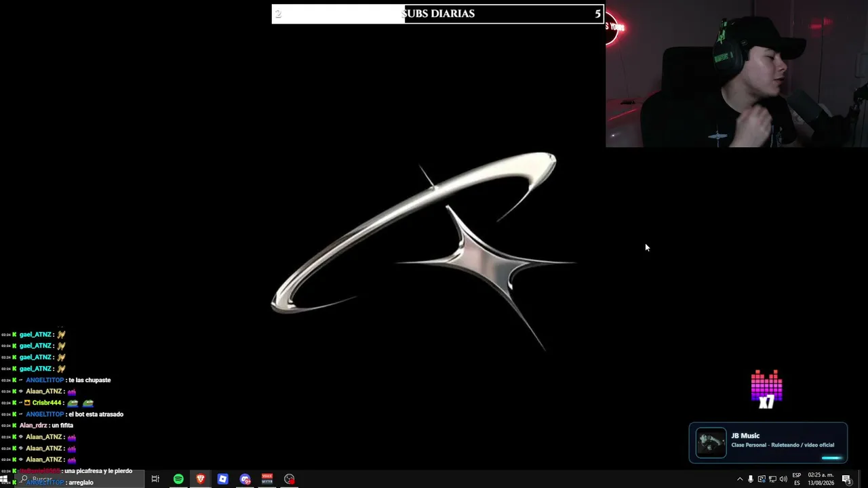This screenshot has height=488, width=868.
Task: Open Roblox from the taskbar
Action: coord(222,479)
